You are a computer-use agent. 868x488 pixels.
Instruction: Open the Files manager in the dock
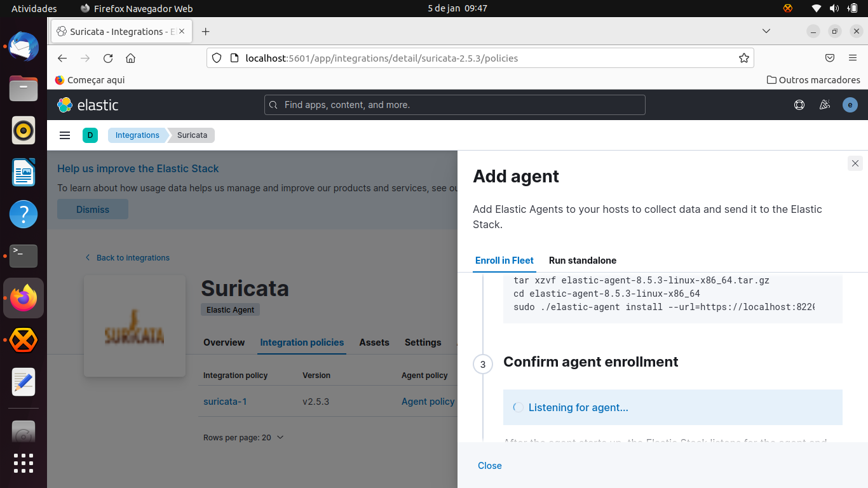coord(24,88)
